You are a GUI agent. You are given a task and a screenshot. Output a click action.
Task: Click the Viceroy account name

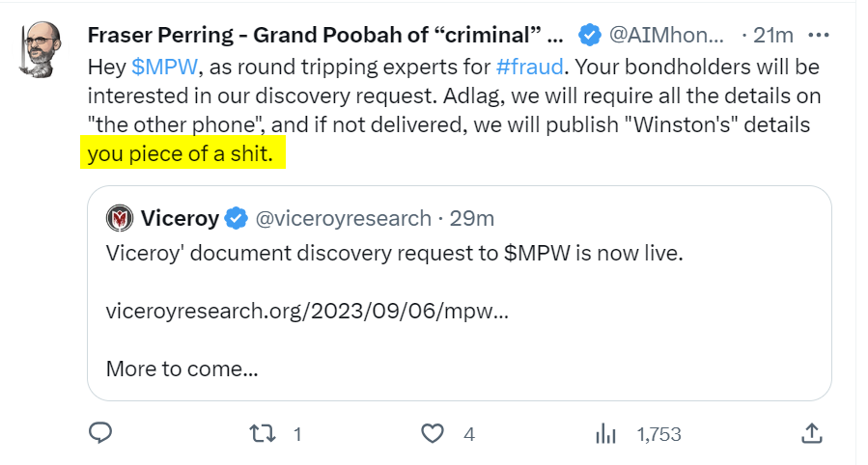(180, 218)
